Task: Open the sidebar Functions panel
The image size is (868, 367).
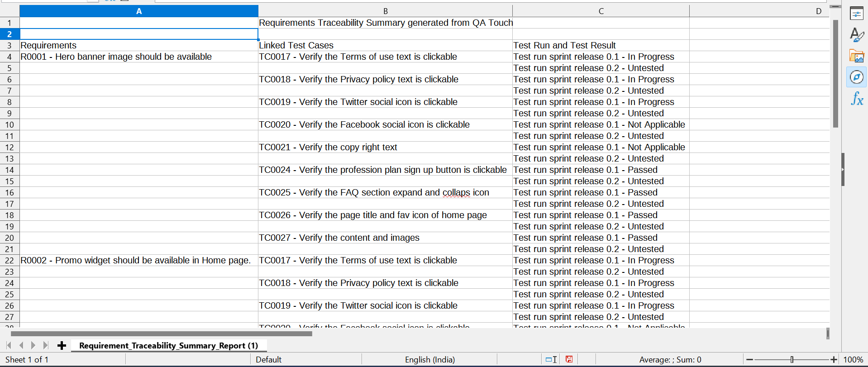Action: tap(856, 99)
